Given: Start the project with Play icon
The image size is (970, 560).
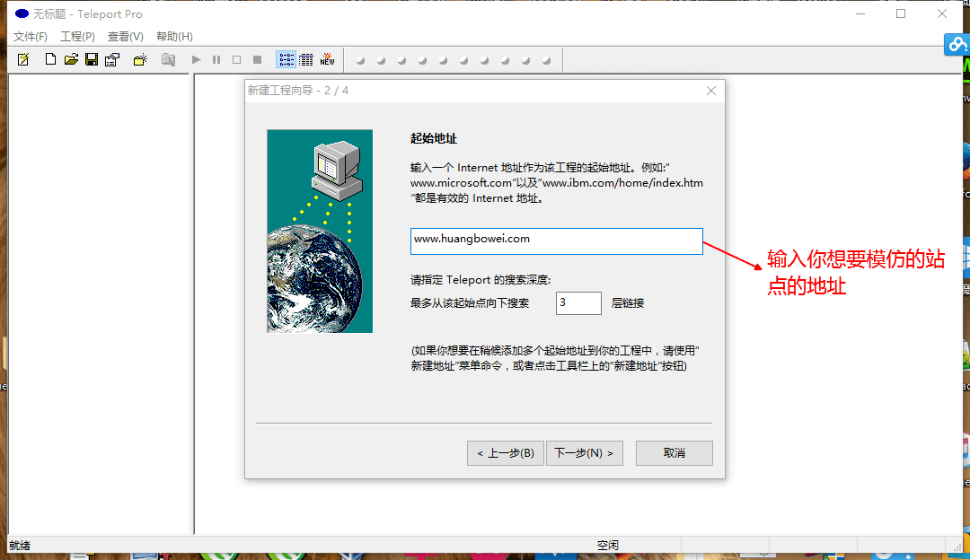Looking at the screenshot, I should [x=196, y=59].
